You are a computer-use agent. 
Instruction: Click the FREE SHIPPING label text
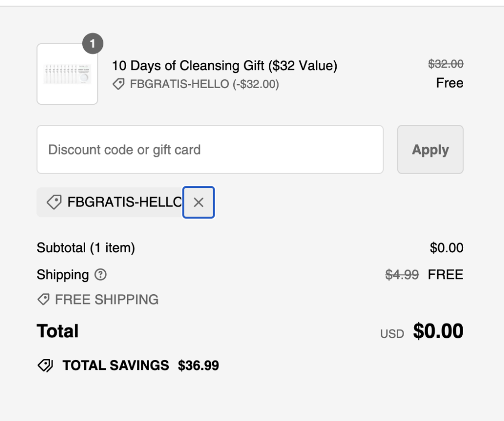tap(107, 300)
